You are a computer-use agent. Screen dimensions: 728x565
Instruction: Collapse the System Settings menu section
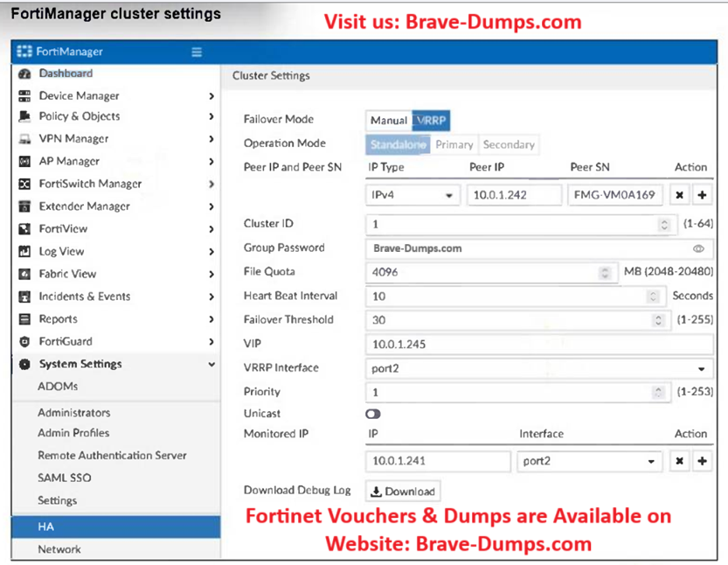point(211,364)
